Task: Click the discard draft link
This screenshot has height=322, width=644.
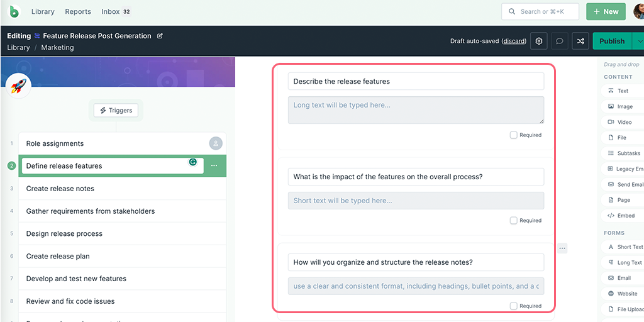Action: 514,42
